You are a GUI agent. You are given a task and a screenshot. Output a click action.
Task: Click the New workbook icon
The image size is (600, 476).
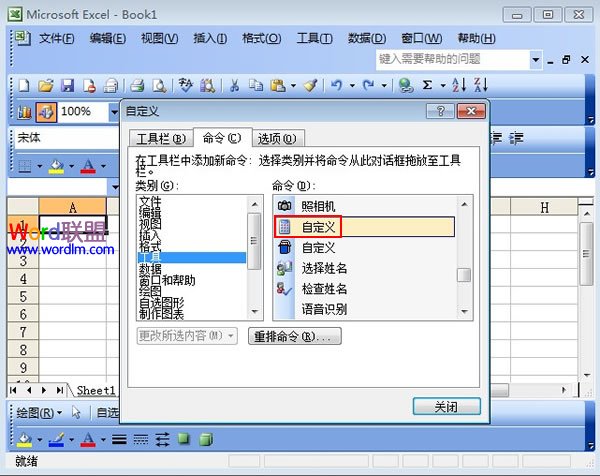(x=24, y=85)
